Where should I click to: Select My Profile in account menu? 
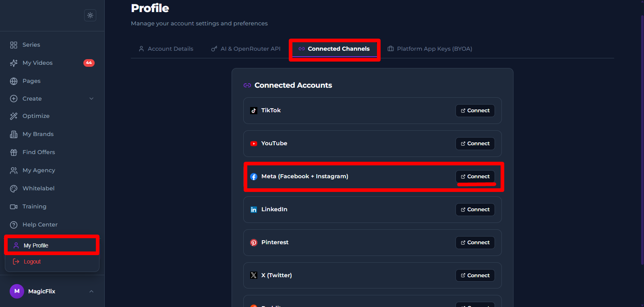tap(52, 245)
